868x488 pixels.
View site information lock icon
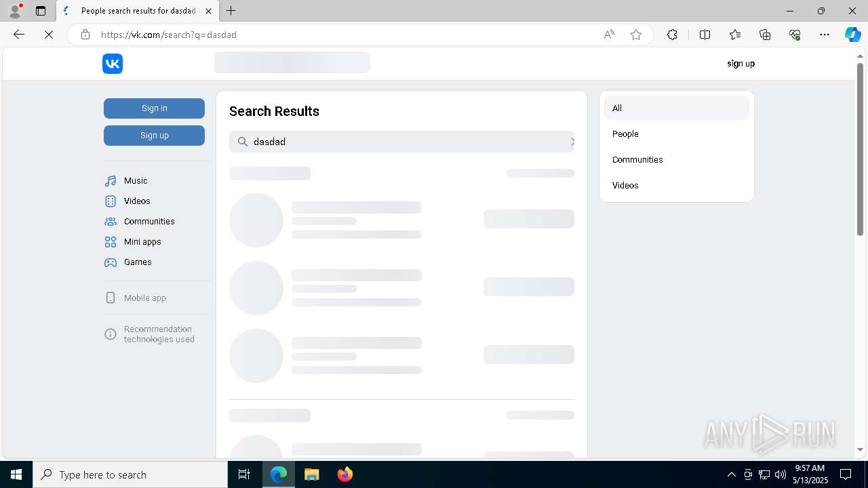tap(85, 35)
